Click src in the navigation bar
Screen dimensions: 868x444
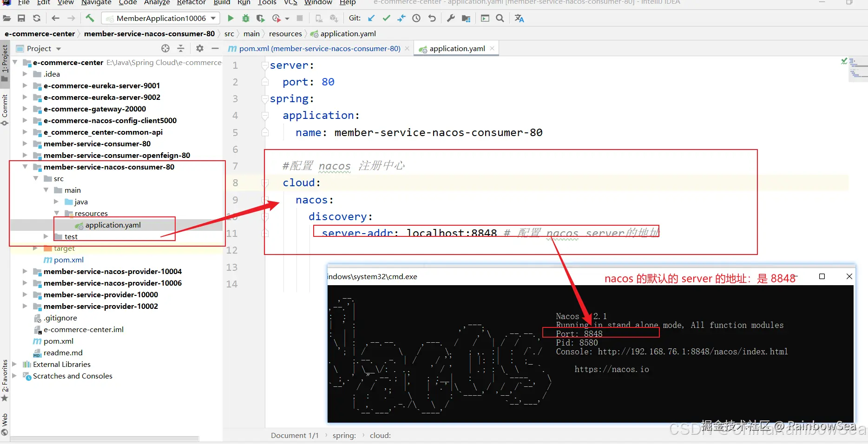click(x=229, y=33)
